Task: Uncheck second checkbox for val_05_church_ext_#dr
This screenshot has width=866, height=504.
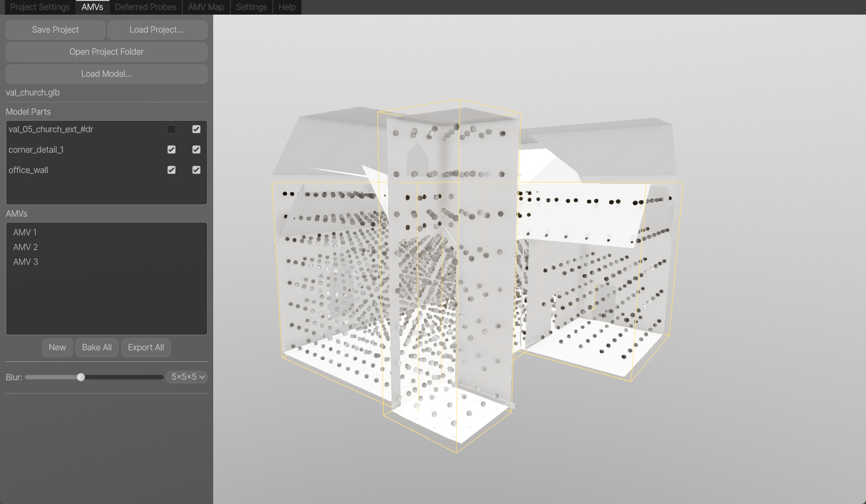Action: point(196,129)
